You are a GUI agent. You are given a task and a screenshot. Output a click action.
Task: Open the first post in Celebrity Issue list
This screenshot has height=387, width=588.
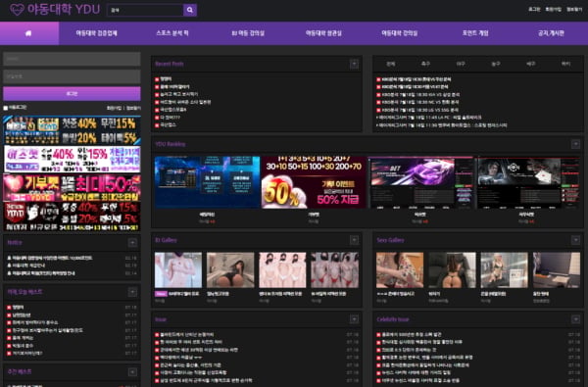412,334
